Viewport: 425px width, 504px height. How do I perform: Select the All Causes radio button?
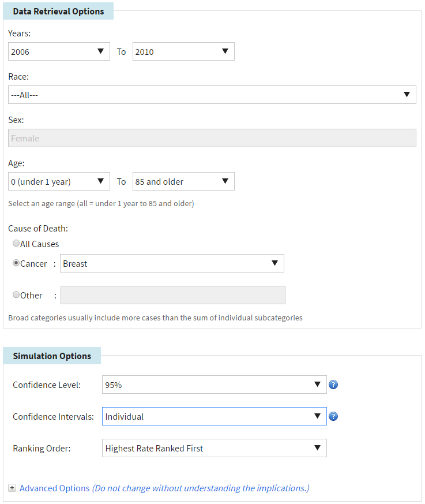(x=16, y=244)
